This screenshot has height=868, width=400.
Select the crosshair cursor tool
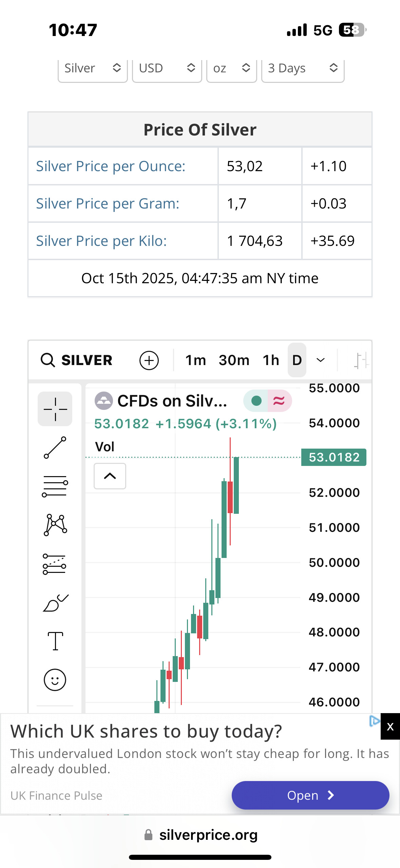pos(55,409)
